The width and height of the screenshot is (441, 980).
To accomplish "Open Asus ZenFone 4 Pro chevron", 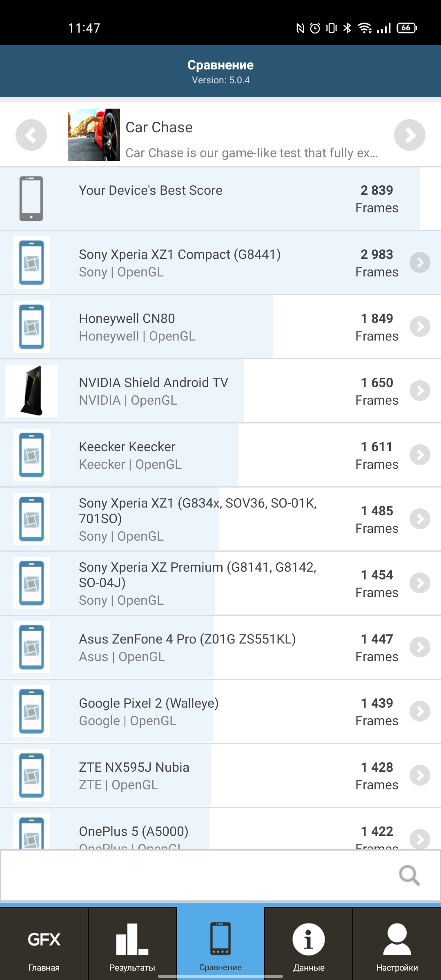I will click(420, 647).
